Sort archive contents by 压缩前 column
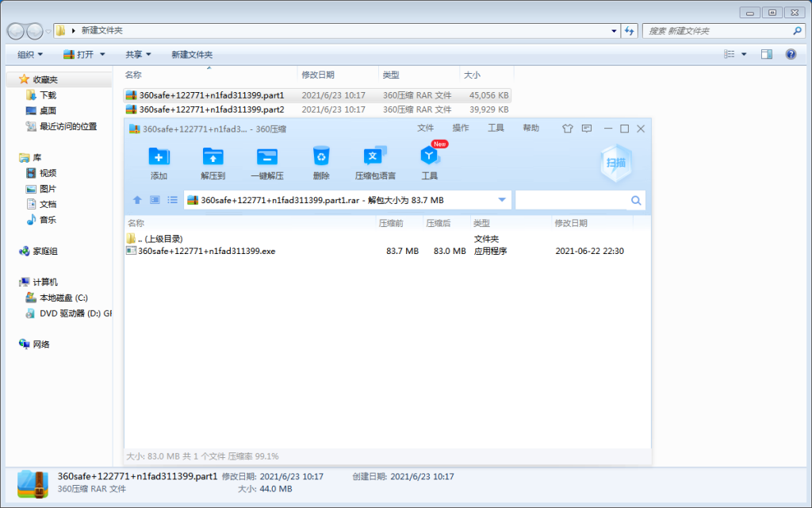The height and width of the screenshot is (508, 812). 399,223
